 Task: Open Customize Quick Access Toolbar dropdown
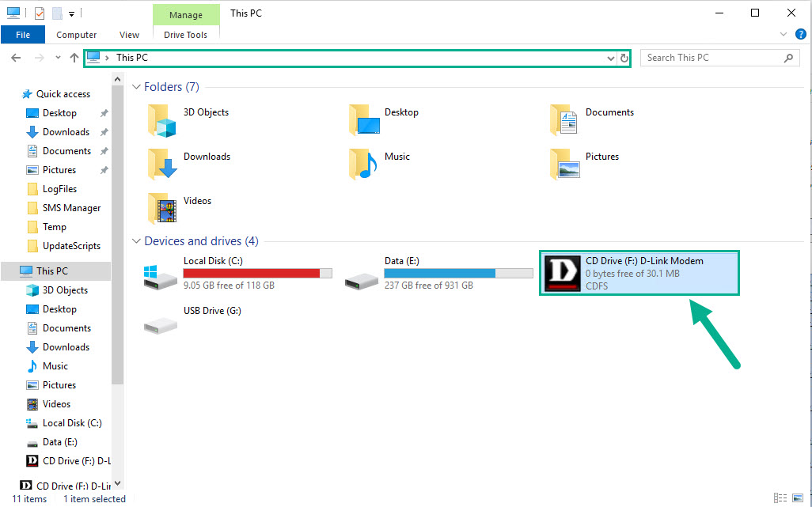(x=71, y=14)
